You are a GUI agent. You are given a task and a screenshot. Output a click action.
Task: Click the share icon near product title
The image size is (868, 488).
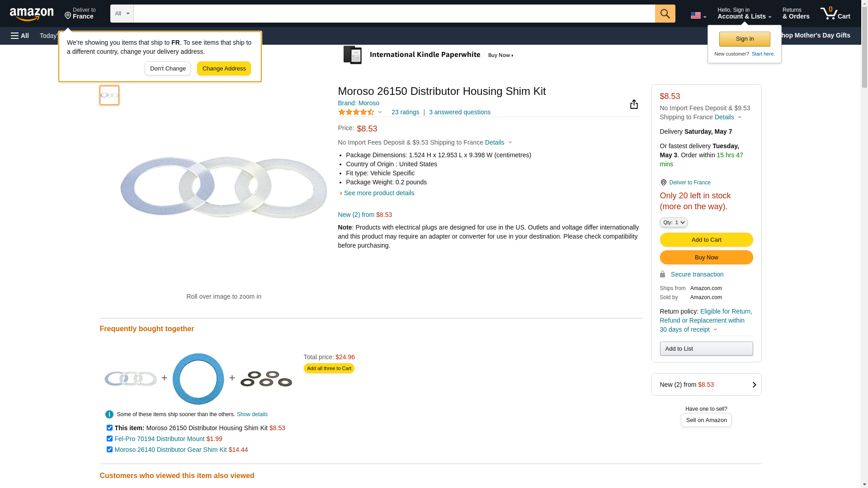pyautogui.click(x=634, y=104)
